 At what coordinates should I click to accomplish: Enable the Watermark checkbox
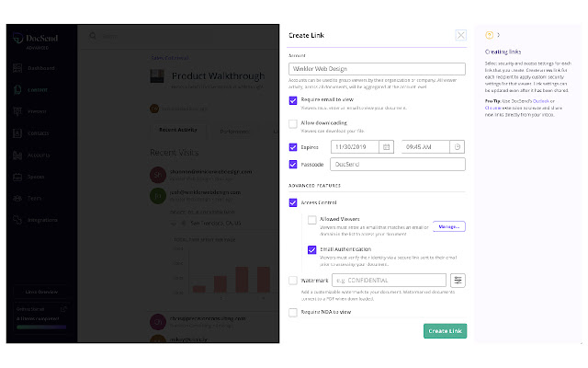(293, 281)
